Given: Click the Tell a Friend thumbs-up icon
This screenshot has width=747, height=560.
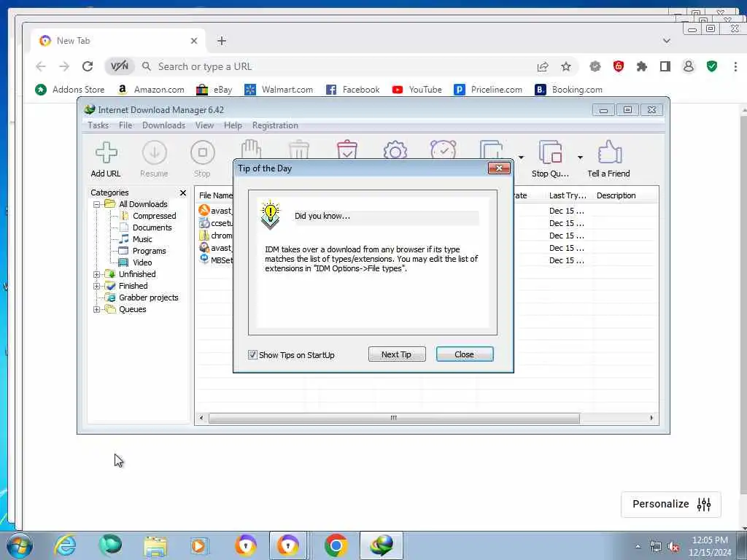Looking at the screenshot, I should coord(610,152).
